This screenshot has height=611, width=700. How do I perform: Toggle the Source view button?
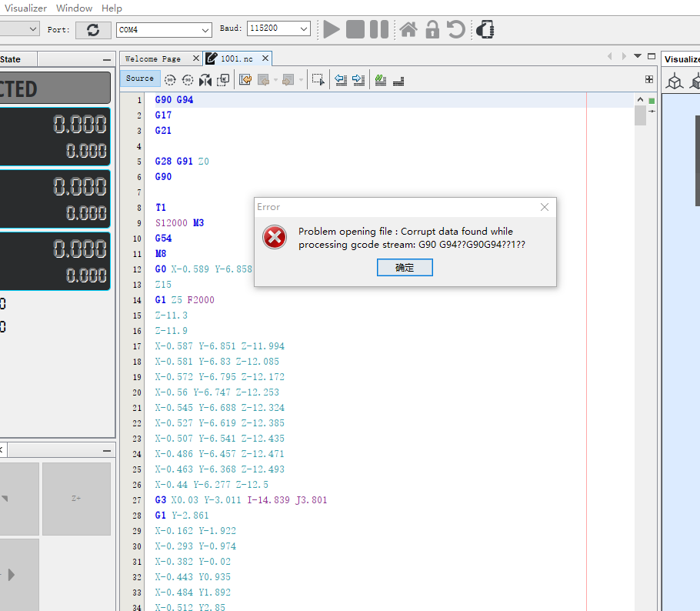(x=140, y=78)
